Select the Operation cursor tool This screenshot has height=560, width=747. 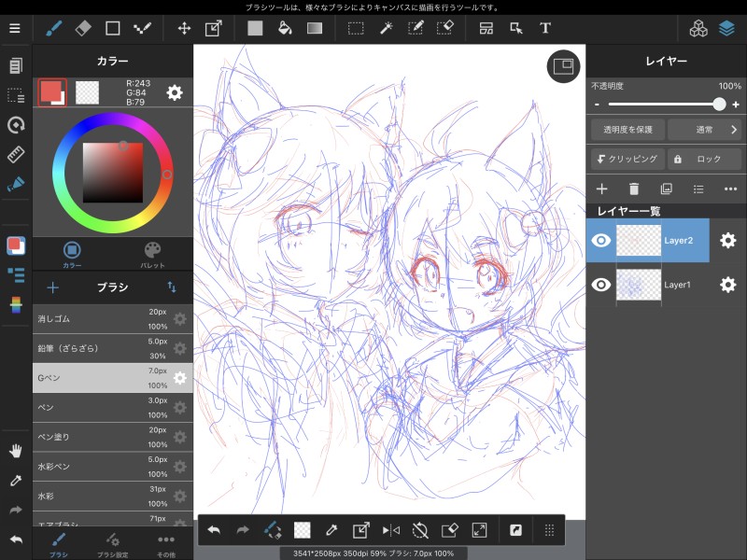[x=516, y=28]
